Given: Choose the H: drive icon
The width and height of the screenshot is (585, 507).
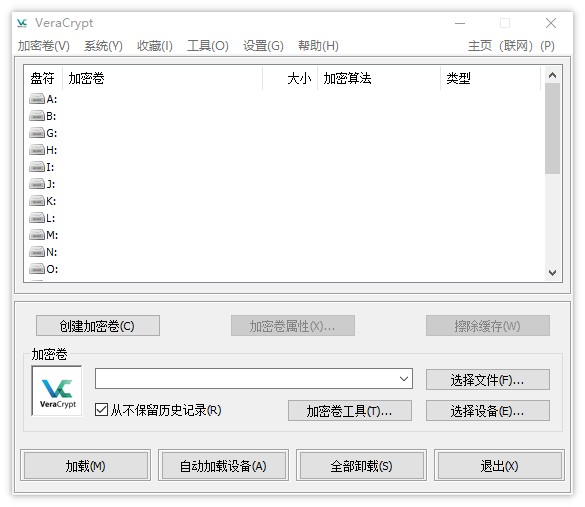Looking at the screenshot, I should [x=37, y=150].
